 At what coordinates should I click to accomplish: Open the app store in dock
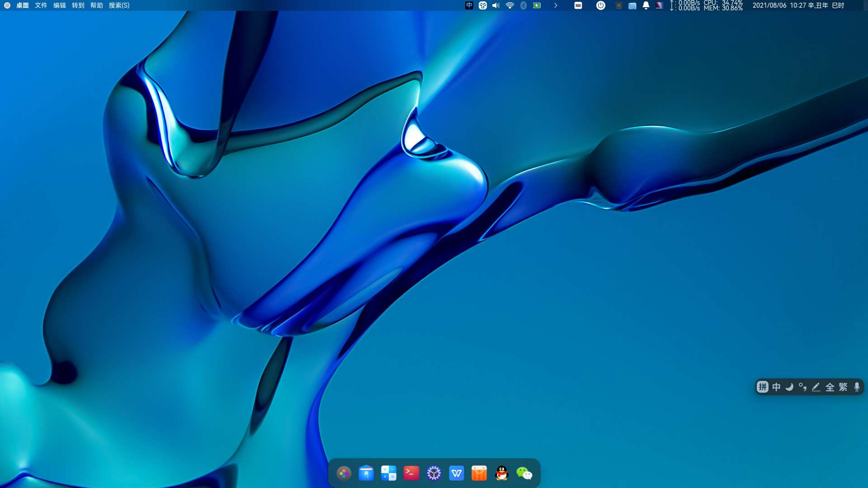click(x=366, y=473)
